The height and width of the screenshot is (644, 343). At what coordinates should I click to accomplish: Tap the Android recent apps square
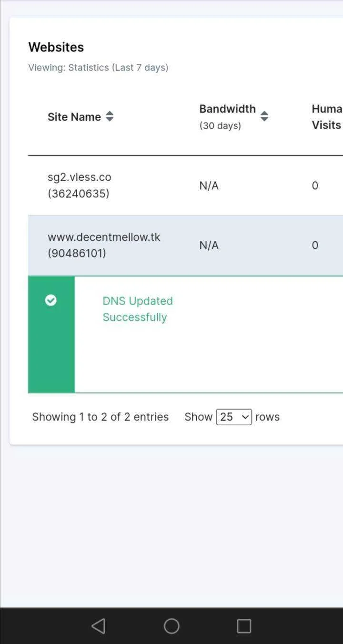[x=244, y=626]
